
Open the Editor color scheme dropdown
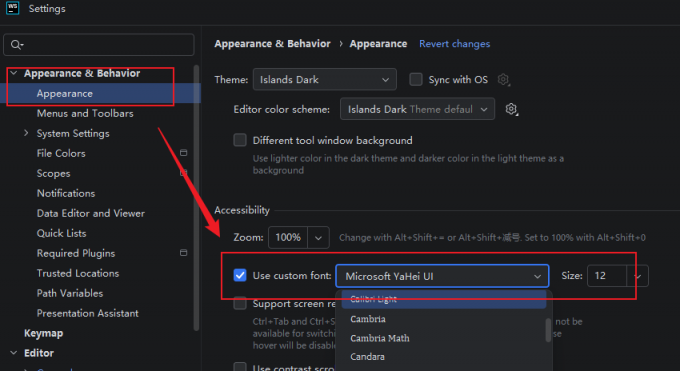tap(417, 109)
